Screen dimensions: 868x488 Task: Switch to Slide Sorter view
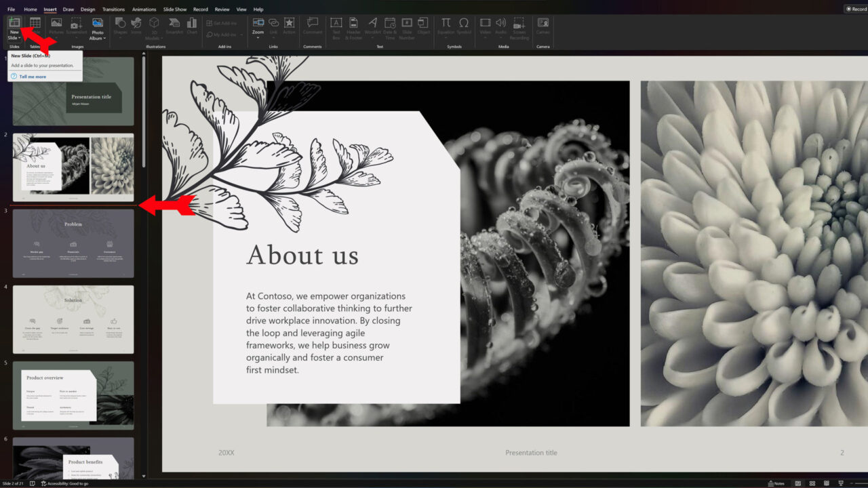point(812,483)
